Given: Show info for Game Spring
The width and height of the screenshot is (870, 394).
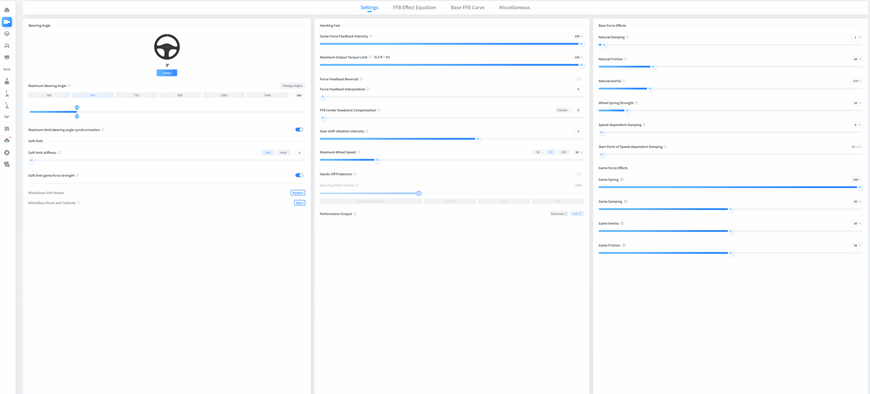Looking at the screenshot, I should pyautogui.click(x=622, y=180).
